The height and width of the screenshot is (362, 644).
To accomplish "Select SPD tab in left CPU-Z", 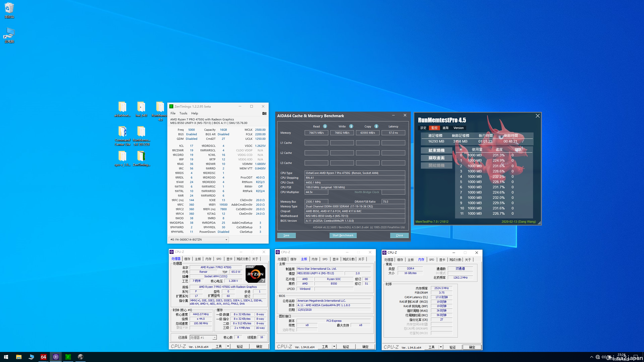I will click(219, 259).
